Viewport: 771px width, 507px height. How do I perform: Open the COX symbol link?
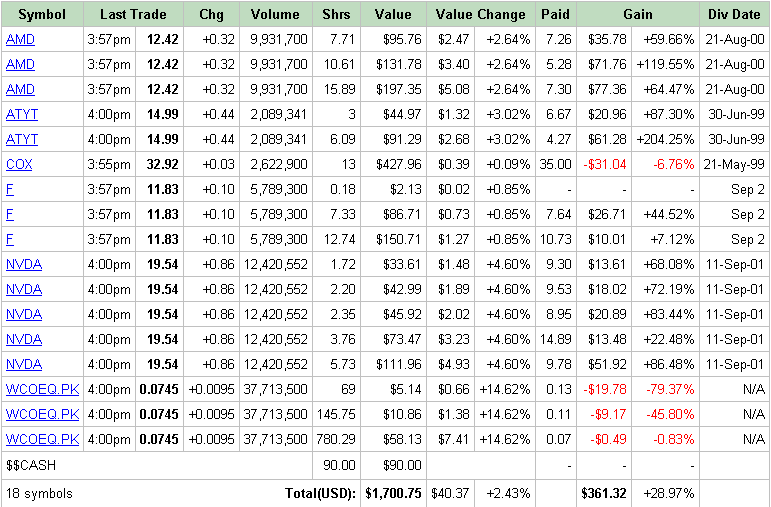tap(19, 164)
